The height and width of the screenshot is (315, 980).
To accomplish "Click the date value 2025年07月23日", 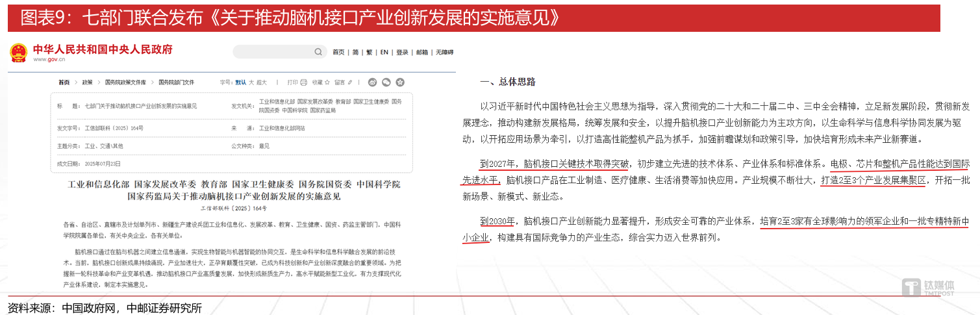I will pyautogui.click(x=104, y=163).
